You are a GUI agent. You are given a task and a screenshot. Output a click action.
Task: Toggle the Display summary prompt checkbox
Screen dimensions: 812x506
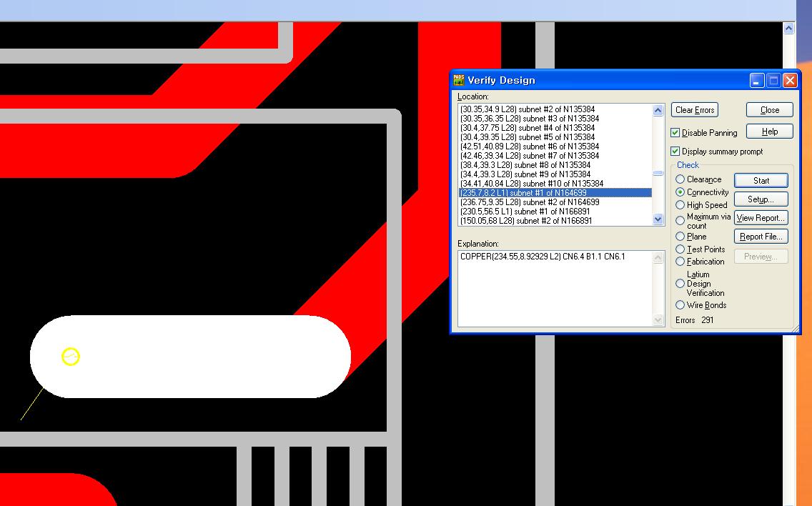pos(675,152)
